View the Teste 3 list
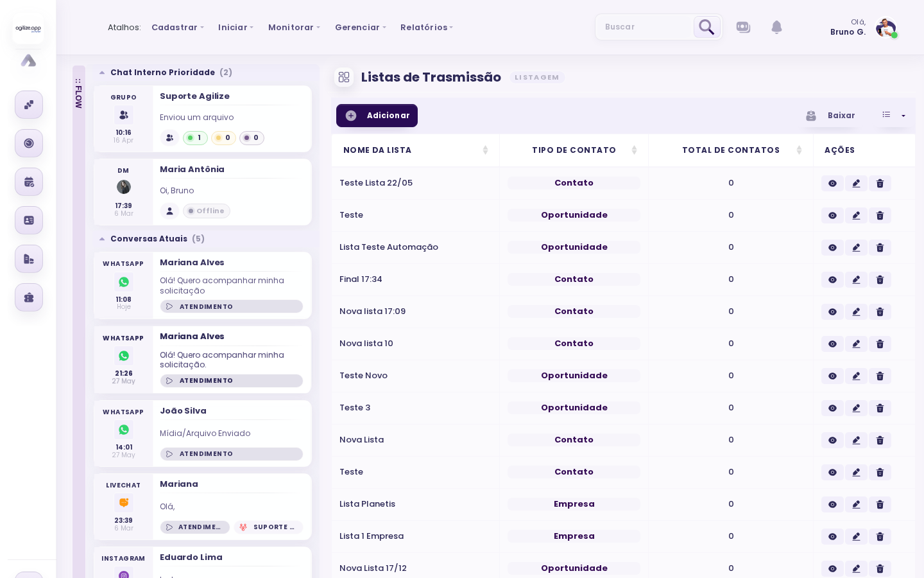The height and width of the screenshot is (578, 924). point(832,408)
